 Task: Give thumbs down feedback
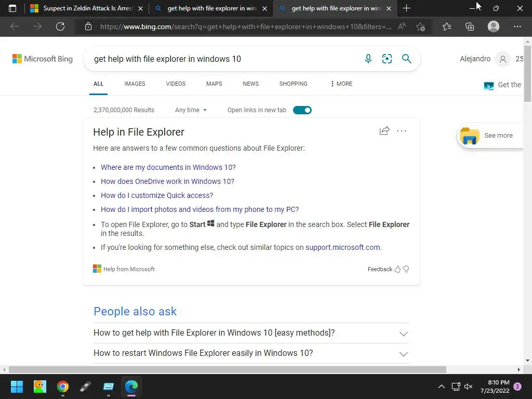[x=406, y=269]
